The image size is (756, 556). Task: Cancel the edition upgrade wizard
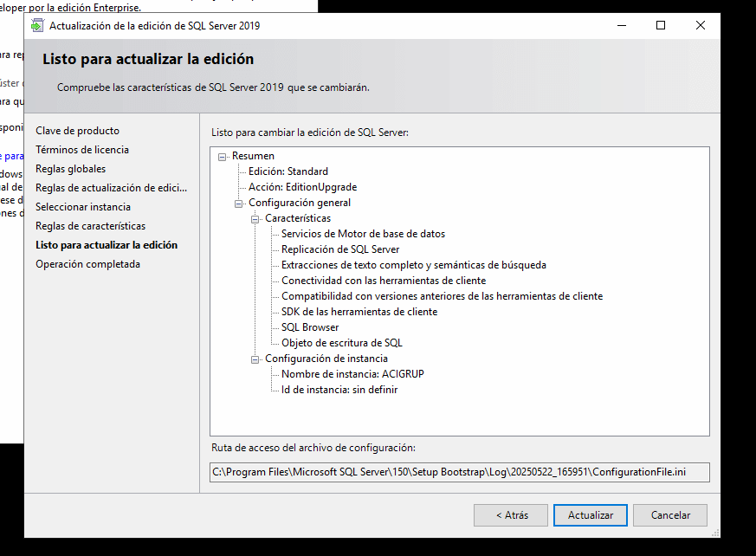670,515
